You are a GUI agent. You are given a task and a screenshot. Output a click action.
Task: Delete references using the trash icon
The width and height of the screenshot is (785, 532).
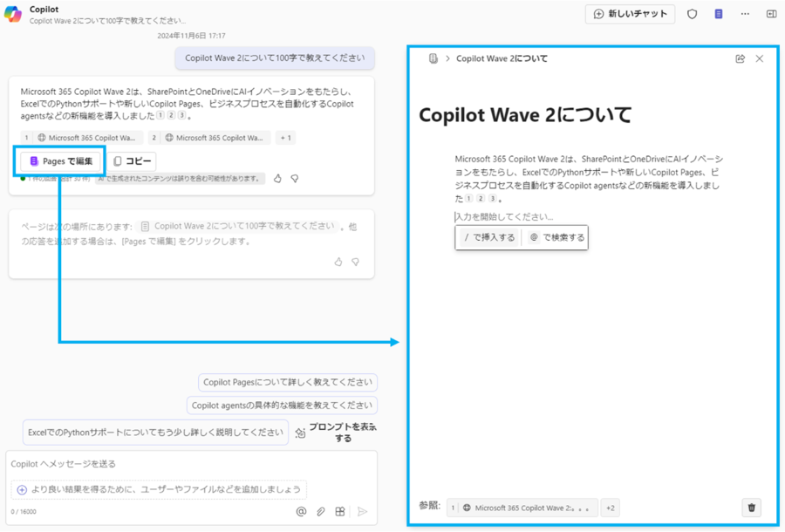click(x=750, y=508)
